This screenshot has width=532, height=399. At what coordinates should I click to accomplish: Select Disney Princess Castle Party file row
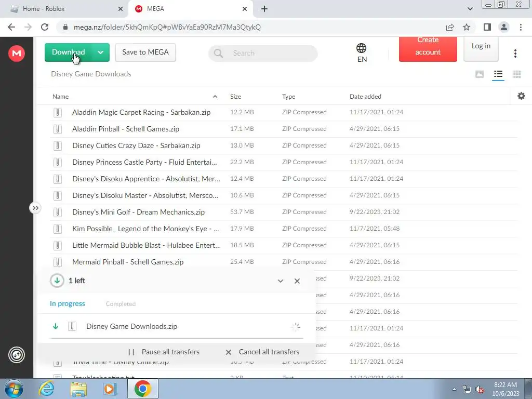(x=284, y=162)
